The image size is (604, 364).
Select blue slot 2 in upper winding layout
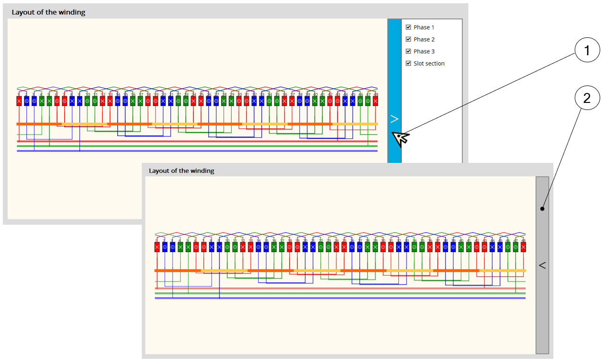pyautogui.click(x=26, y=101)
